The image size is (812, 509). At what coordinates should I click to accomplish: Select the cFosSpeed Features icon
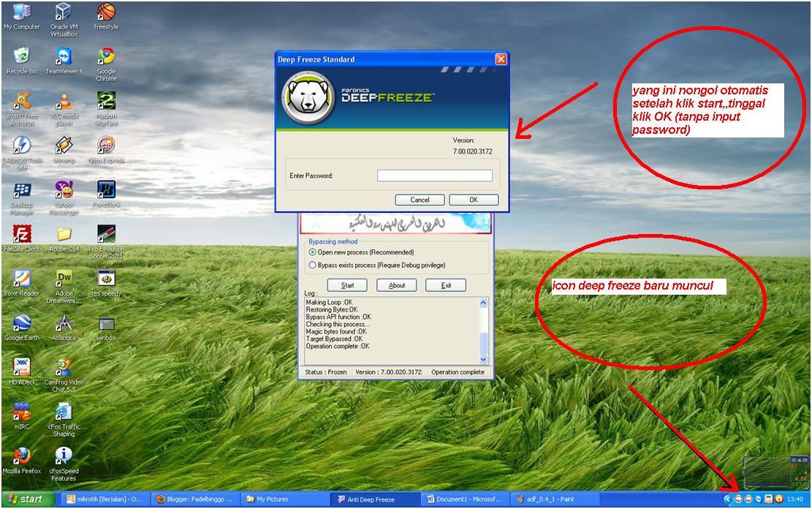(x=64, y=464)
